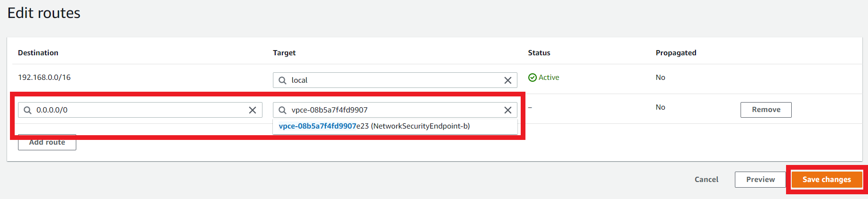Click the Propagated column header
The width and height of the screenshot is (868, 199).
pos(676,53)
